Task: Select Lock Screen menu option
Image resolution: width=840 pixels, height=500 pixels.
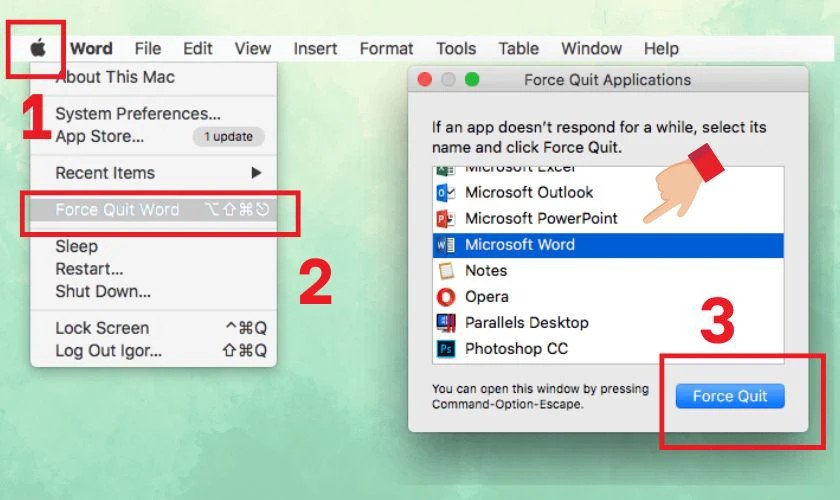Action: (102, 328)
